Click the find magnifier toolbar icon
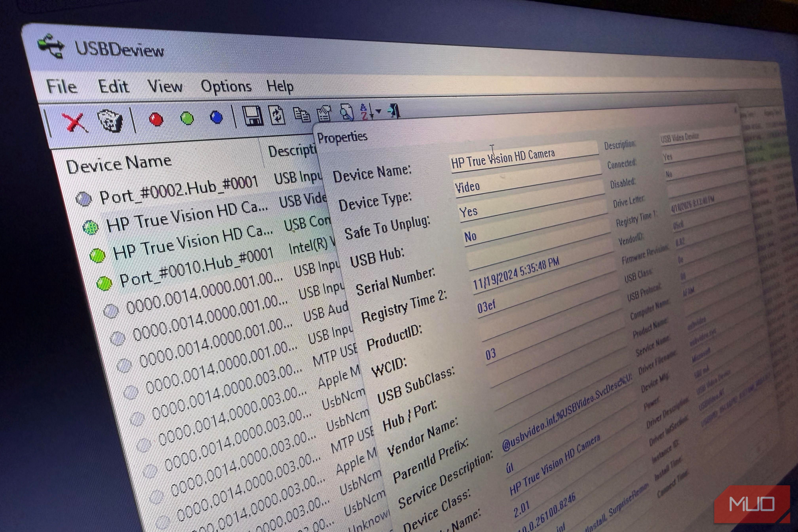This screenshot has height=532, width=798. coord(346,112)
